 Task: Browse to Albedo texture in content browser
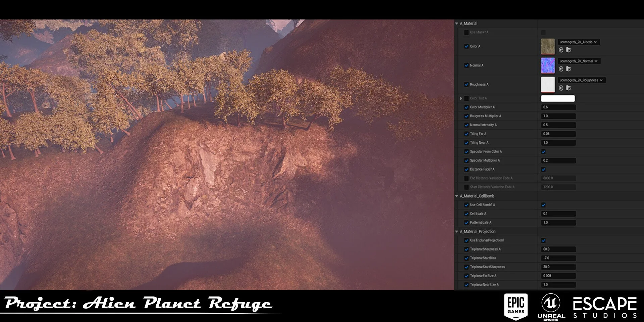pos(569,50)
